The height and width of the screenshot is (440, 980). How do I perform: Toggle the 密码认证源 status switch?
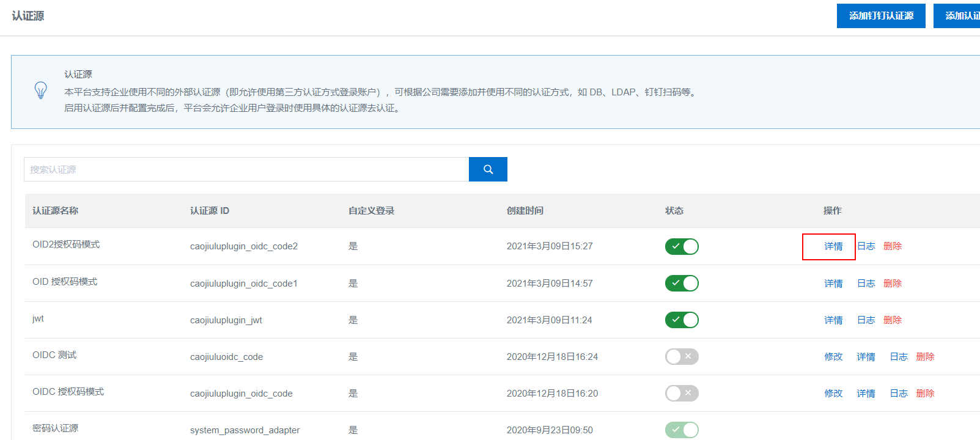click(x=682, y=430)
